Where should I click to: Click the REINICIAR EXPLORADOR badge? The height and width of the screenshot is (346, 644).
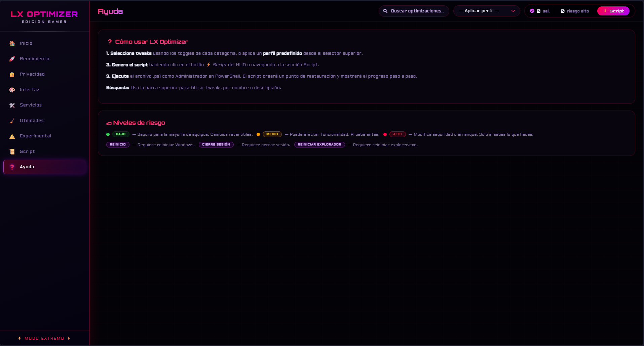319,145
